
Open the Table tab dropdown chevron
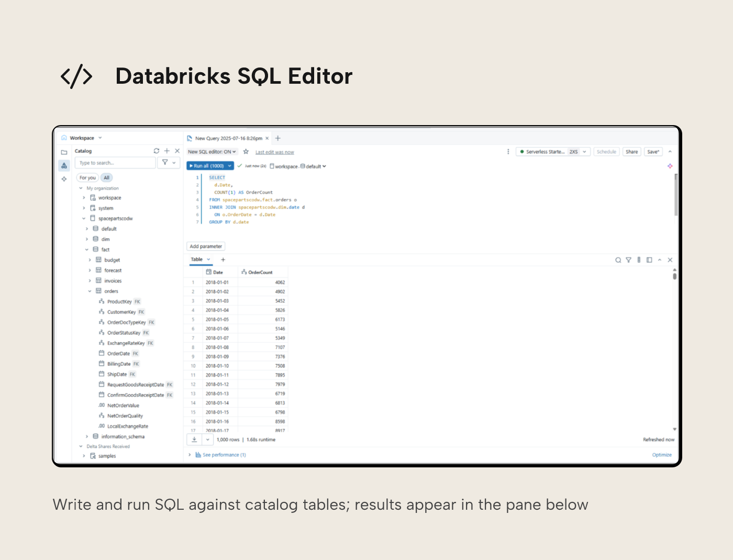click(208, 260)
